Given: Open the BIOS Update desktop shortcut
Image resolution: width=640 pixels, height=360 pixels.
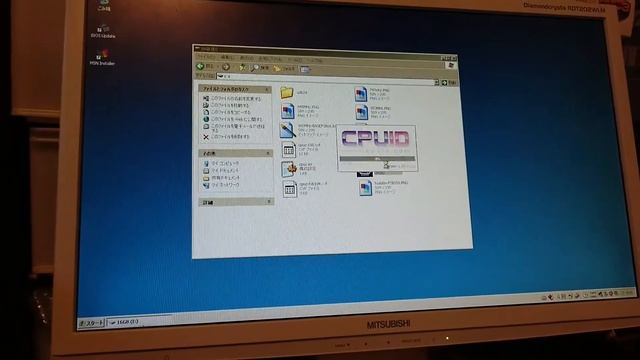Looking at the screenshot, I should coord(102,31).
